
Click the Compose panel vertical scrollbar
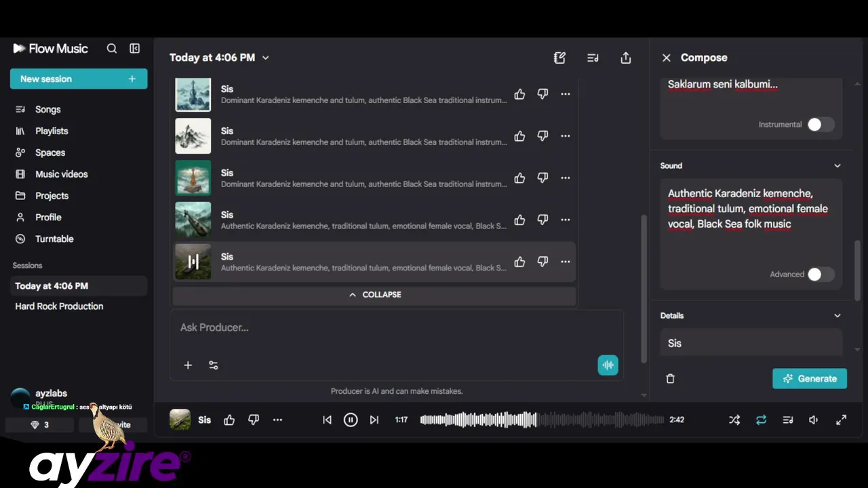(x=858, y=270)
